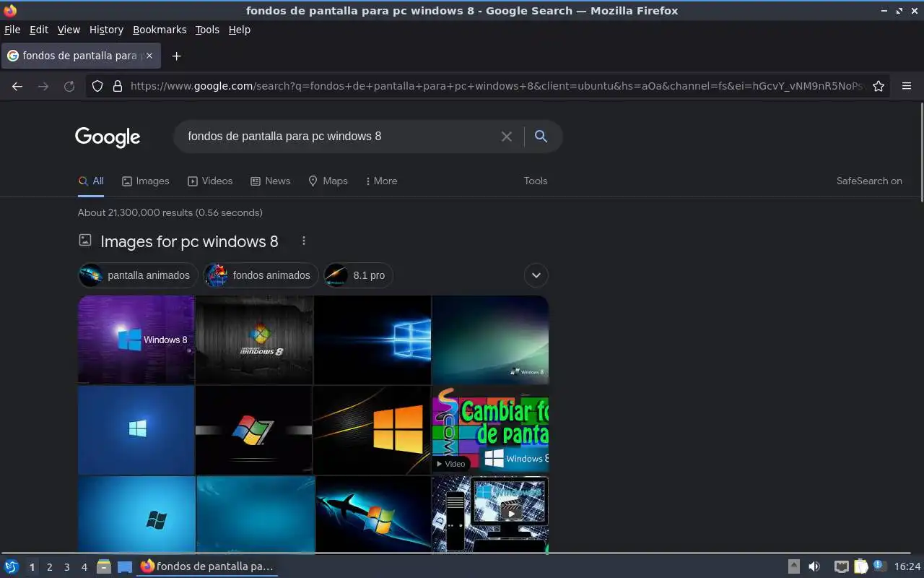Open the Bookmarks menu

click(160, 30)
